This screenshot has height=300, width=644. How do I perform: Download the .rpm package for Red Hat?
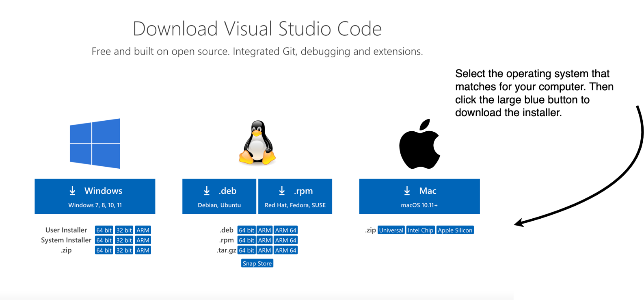(x=295, y=196)
